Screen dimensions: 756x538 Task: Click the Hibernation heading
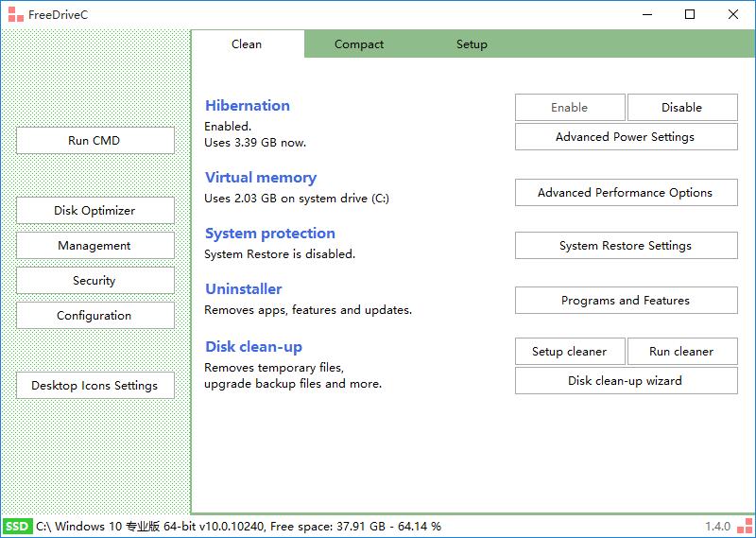click(248, 105)
